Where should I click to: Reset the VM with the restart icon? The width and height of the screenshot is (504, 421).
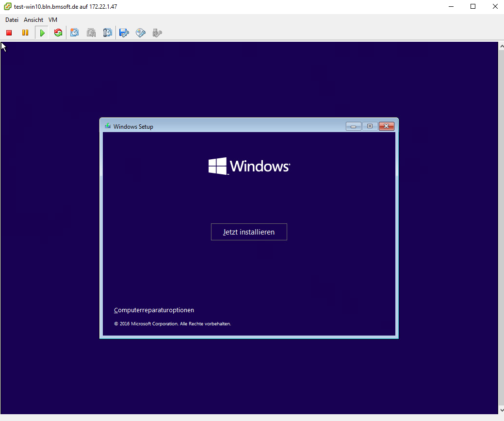pos(58,33)
